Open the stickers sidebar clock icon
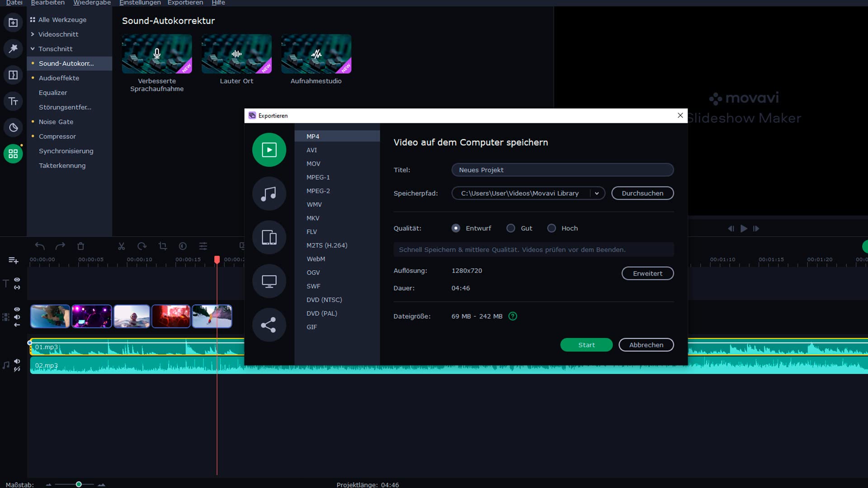 pyautogui.click(x=13, y=127)
